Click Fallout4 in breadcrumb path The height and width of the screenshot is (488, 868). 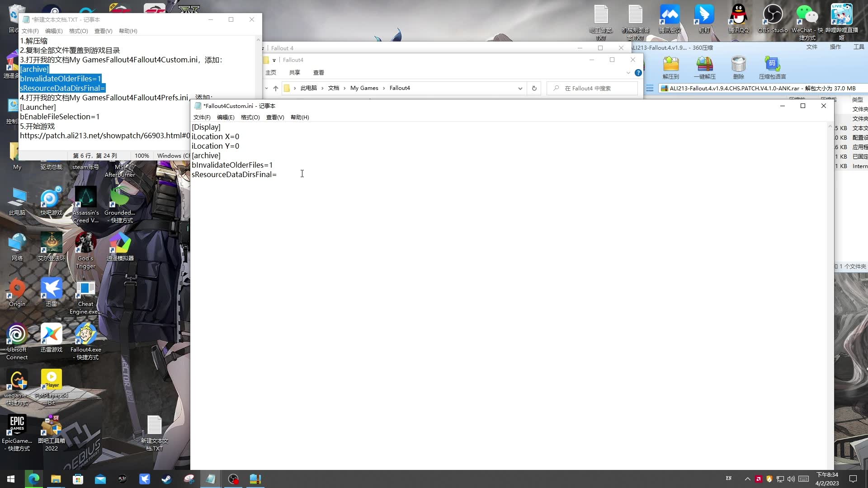pyautogui.click(x=400, y=88)
